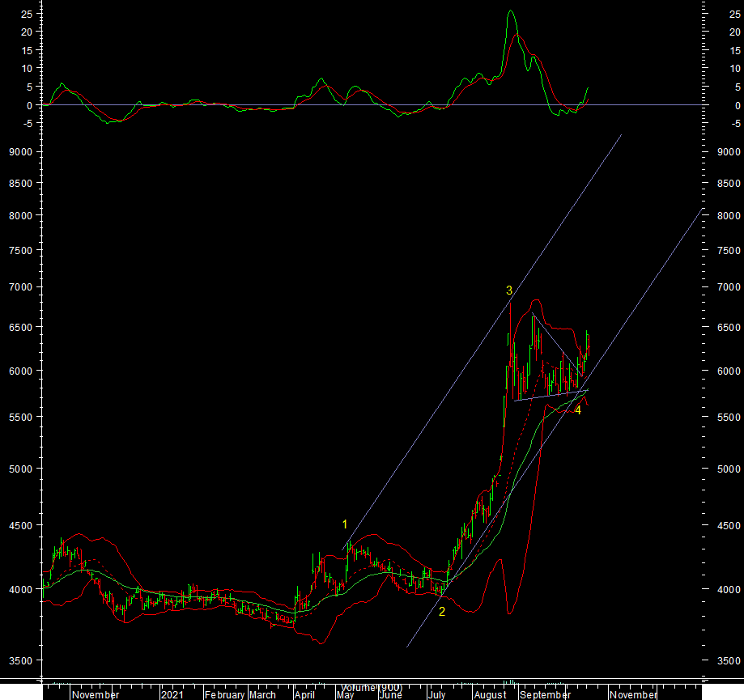The width and height of the screenshot is (744, 700).
Task: Click the yellow wave label 1
Action: (345, 524)
